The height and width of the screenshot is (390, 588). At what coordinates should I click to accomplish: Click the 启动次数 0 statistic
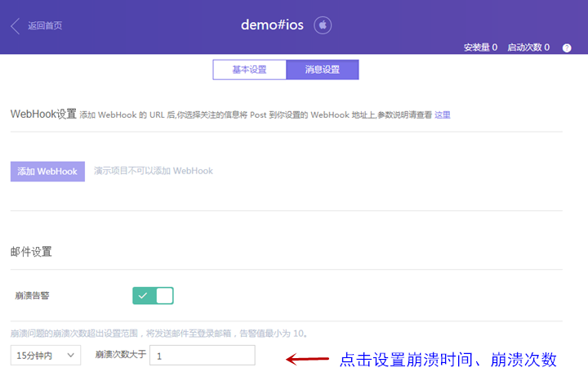pos(528,47)
